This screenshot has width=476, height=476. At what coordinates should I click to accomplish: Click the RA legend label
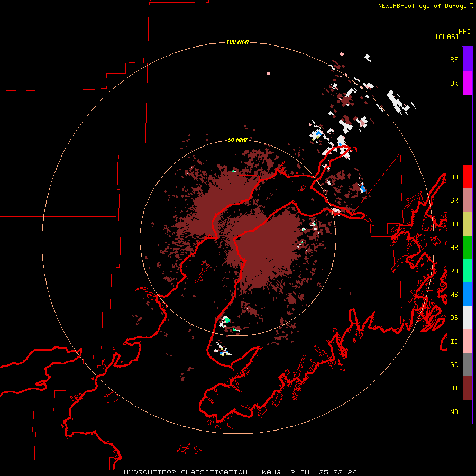click(454, 271)
